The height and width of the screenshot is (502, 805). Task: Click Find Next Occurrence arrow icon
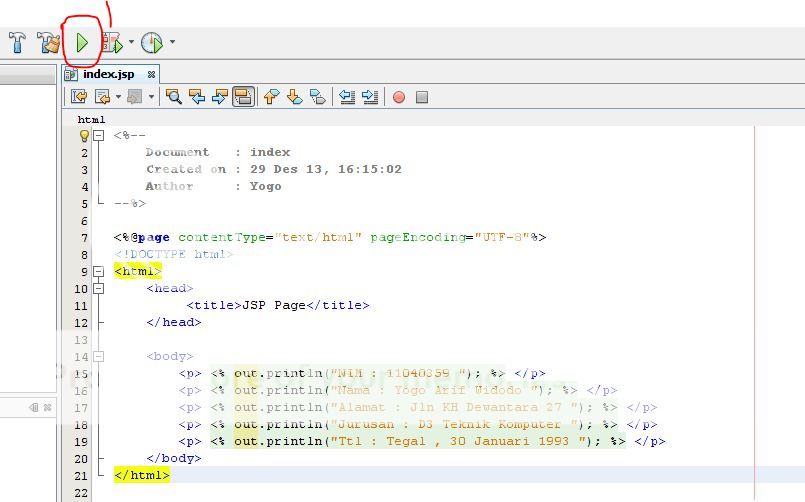(x=219, y=97)
